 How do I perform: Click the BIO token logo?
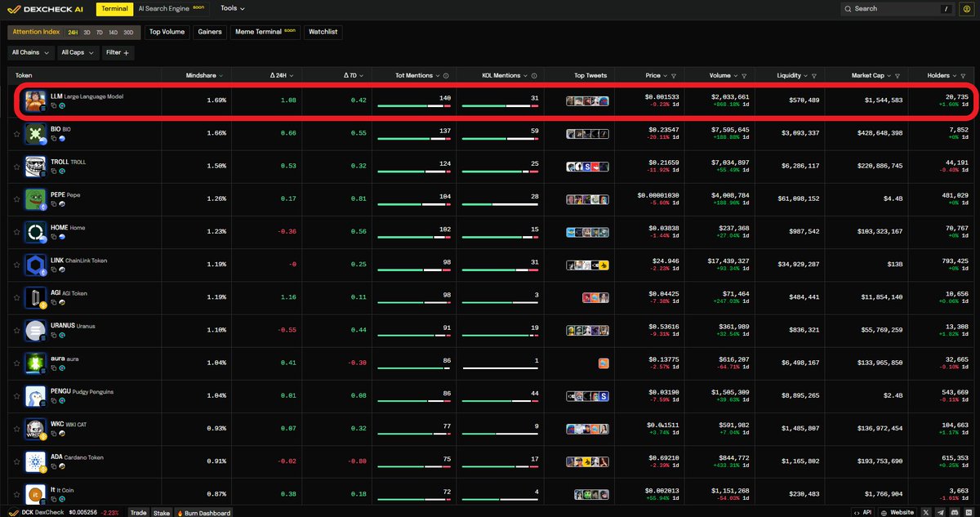click(x=34, y=134)
